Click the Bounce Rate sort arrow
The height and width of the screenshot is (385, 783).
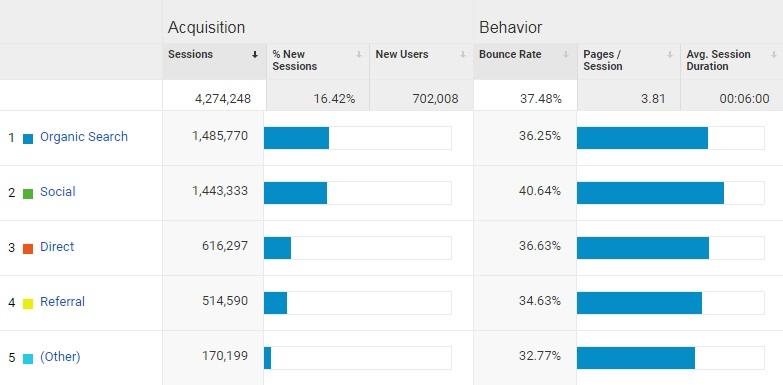(x=566, y=55)
